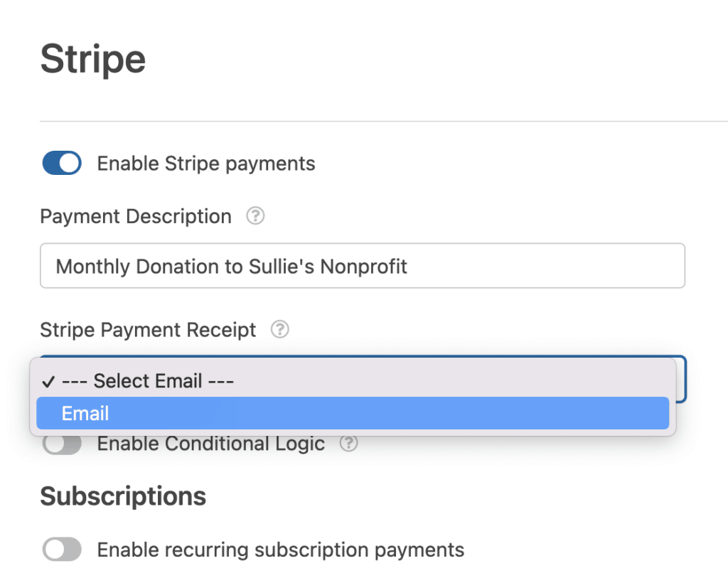Click the Subscriptions section heading
This screenshot has height=588, width=728.
[x=122, y=496]
